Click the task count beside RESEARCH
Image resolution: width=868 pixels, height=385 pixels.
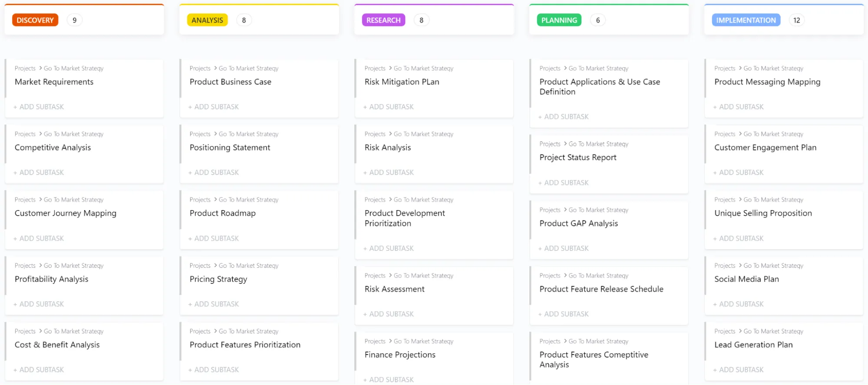421,20
